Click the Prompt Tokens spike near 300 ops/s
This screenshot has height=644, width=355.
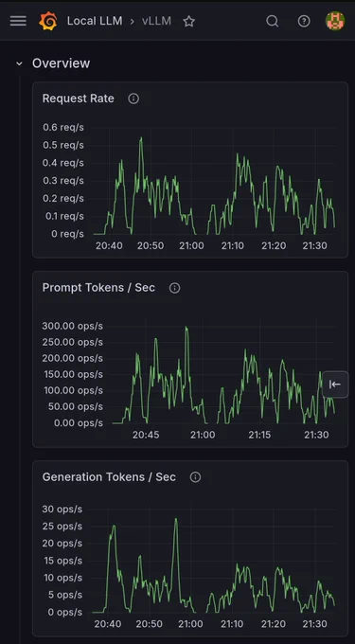(186, 328)
